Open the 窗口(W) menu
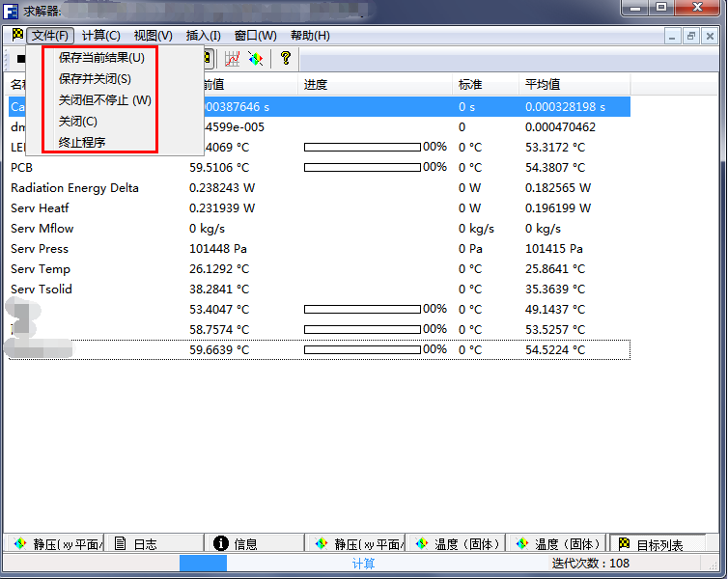 (255, 36)
